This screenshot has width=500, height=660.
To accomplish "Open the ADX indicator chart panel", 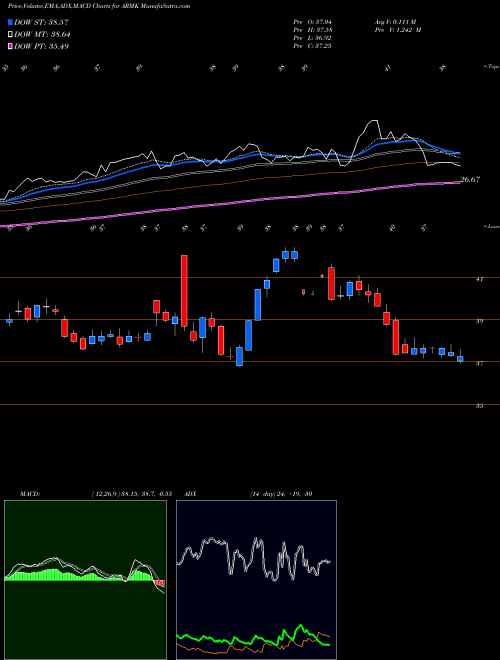I will [x=256, y=580].
